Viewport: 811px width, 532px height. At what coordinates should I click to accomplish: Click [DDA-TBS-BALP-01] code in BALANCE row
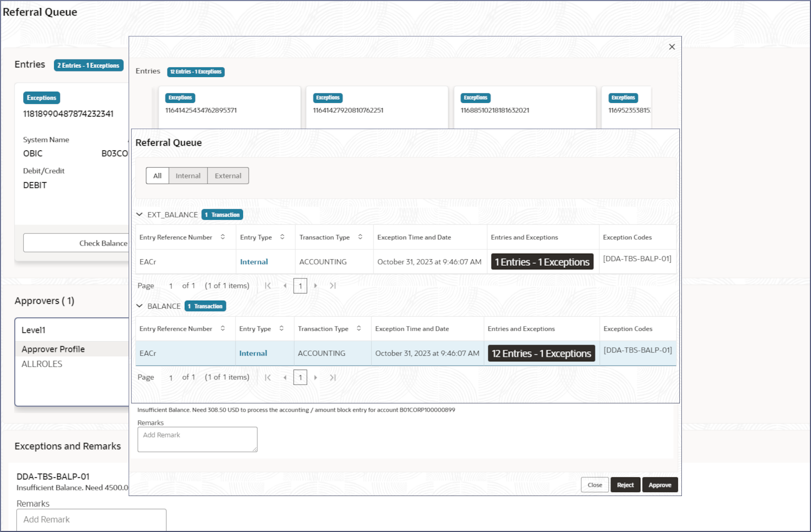638,350
